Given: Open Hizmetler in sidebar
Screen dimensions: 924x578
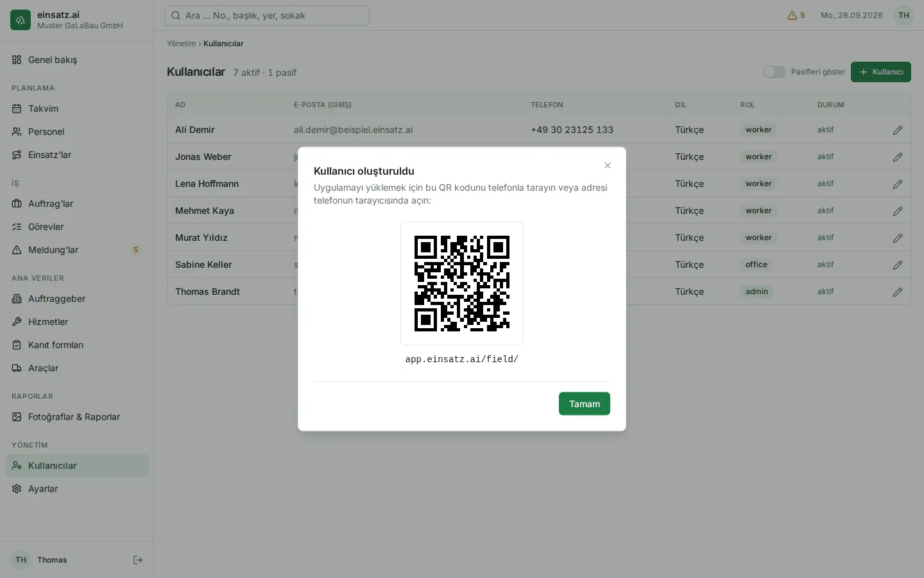Looking at the screenshot, I should tap(77, 322).
